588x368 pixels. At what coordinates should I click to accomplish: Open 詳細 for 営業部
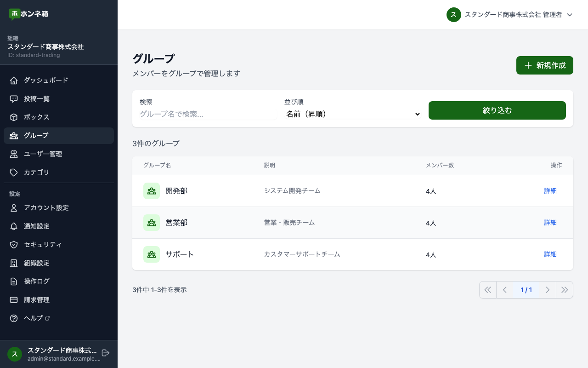(x=550, y=223)
